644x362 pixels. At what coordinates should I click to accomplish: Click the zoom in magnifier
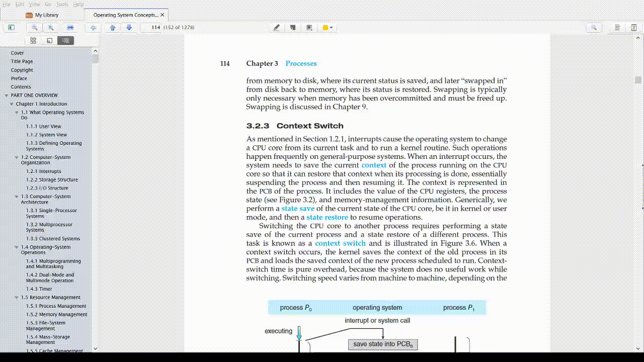(x=51, y=28)
